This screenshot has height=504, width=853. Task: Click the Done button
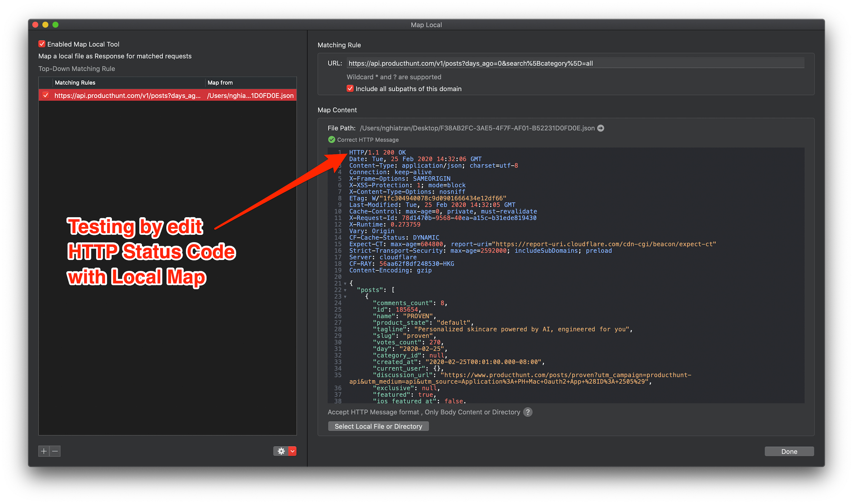pos(789,451)
